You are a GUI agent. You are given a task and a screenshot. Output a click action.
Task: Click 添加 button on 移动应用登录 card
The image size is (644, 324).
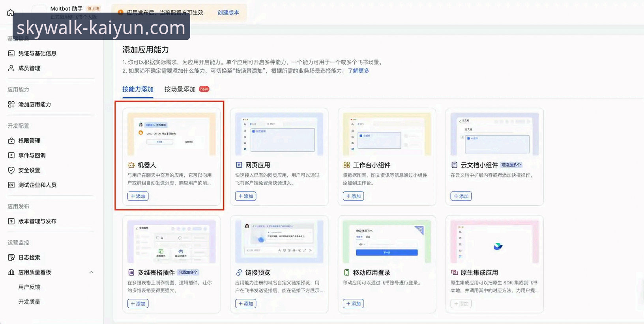(353, 304)
